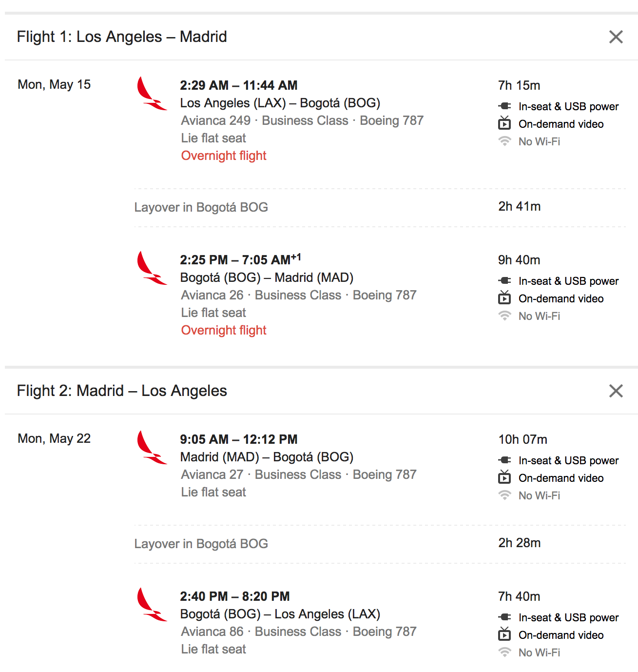Click the power plug icon for Avianca 86
Screen dimensions: 638x672
coord(504,617)
